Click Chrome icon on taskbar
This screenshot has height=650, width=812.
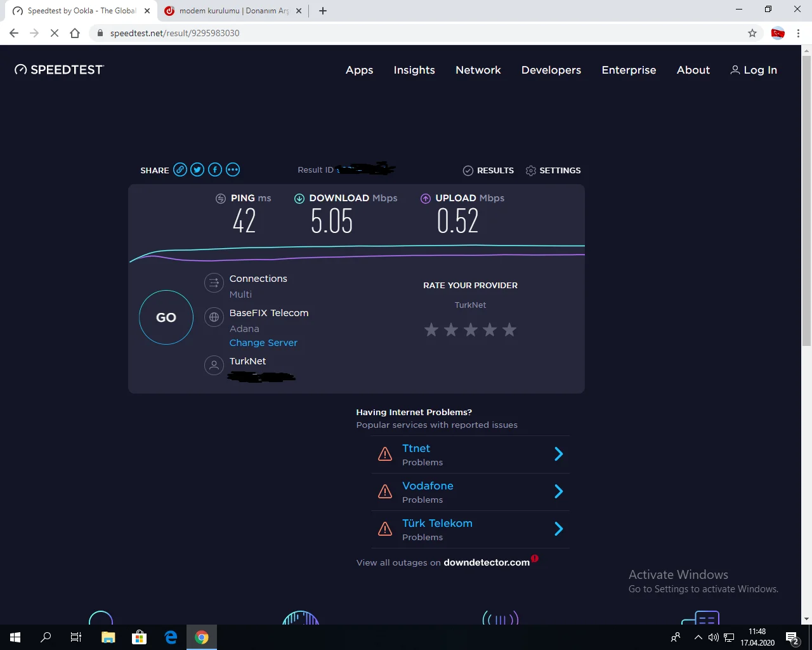tap(202, 637)
